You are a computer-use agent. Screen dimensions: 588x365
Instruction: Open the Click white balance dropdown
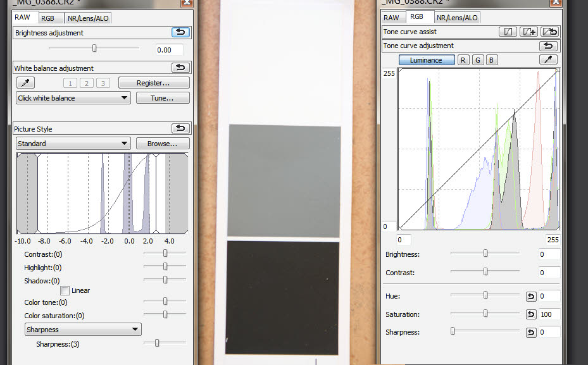pos(73,98)
